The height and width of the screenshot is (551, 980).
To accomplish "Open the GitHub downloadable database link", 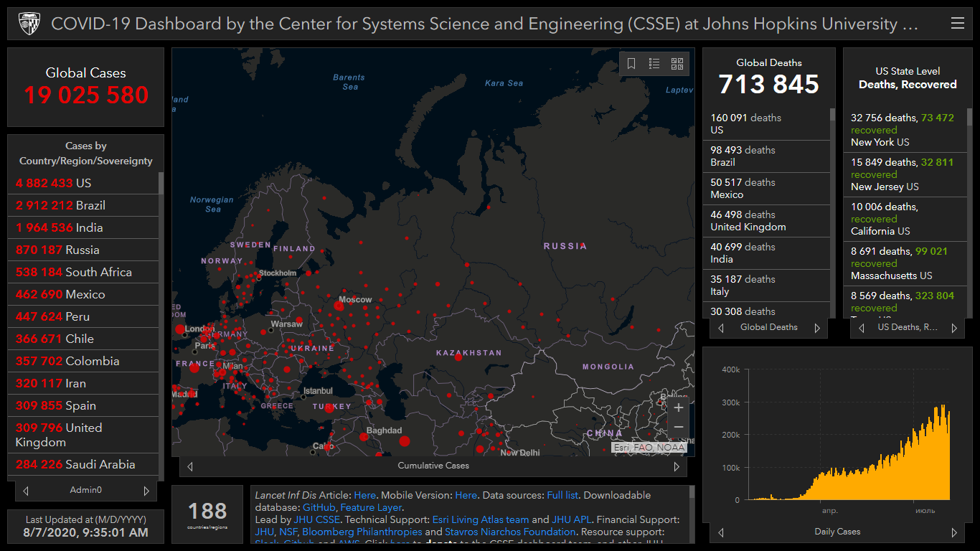I will 319,507.
